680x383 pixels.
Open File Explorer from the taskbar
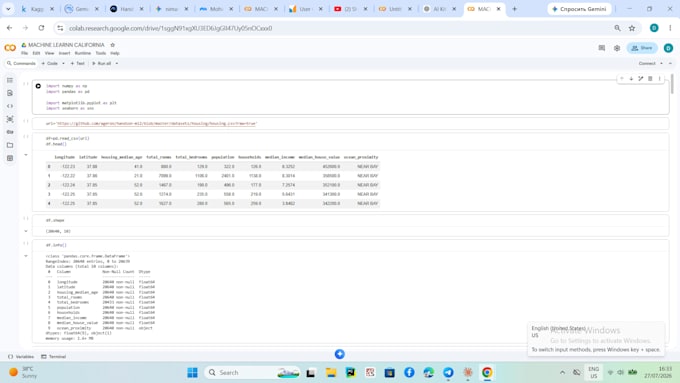click(331, 372)
